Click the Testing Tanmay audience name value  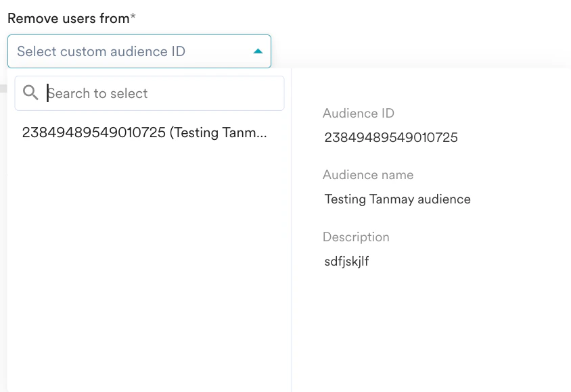(x=397, y=199)
